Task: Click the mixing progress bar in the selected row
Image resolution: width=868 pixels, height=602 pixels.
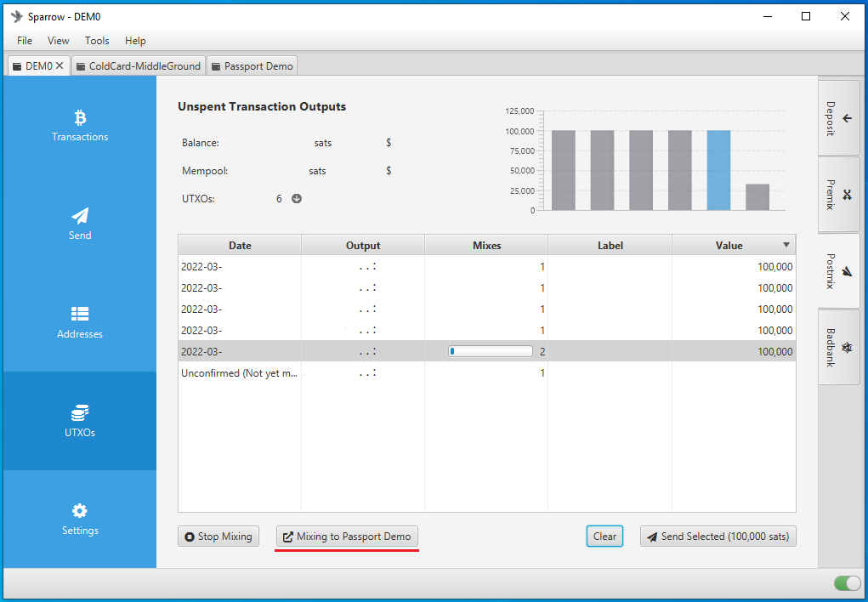Action: [x=491, y=351]
